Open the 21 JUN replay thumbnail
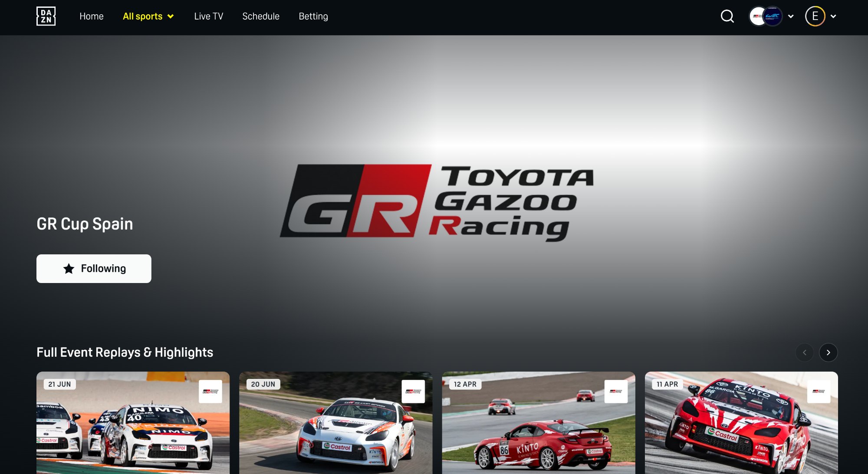 [133, 423]
